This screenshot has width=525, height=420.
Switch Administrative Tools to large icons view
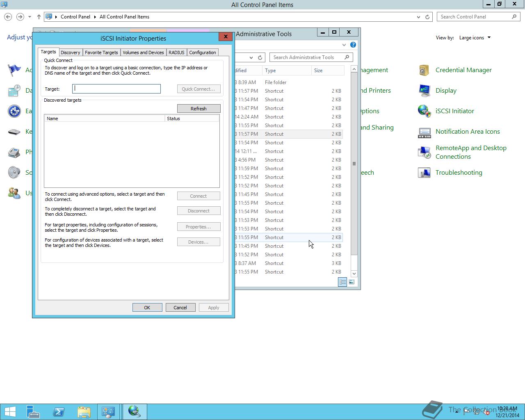pyautogui.click(x=352, y=282)
